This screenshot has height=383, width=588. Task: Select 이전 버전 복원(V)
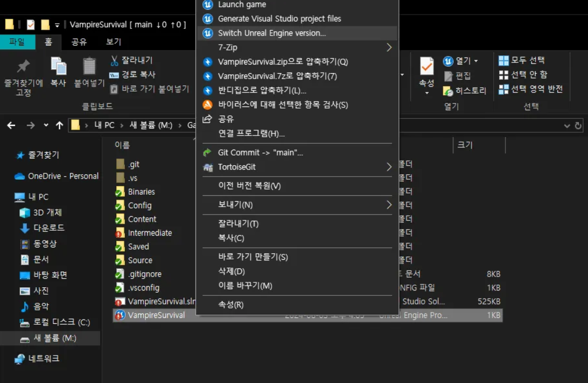[297, 186]
